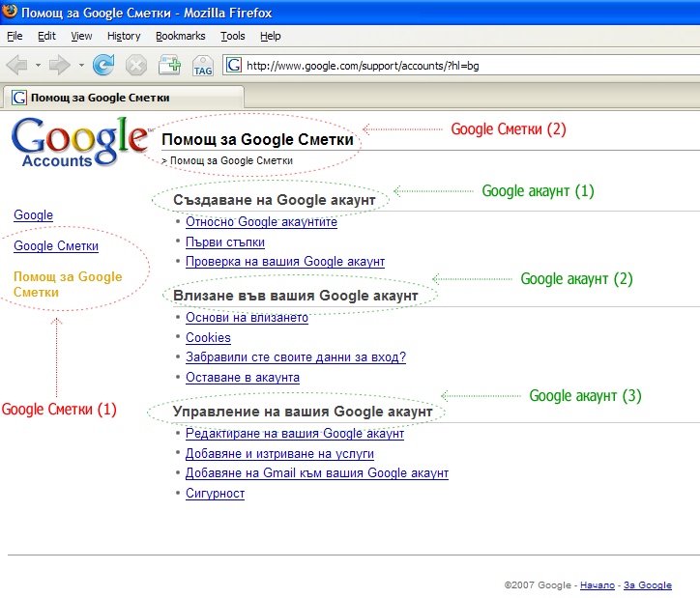Open the Cookies link
This screenshot has width=700, height=598.
pos(208,337)
